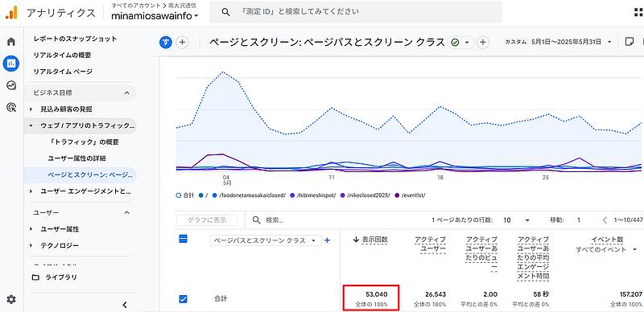The image size is (644, 312).
Task: Click the plus button after report title
Action: (x=483, y=42)
